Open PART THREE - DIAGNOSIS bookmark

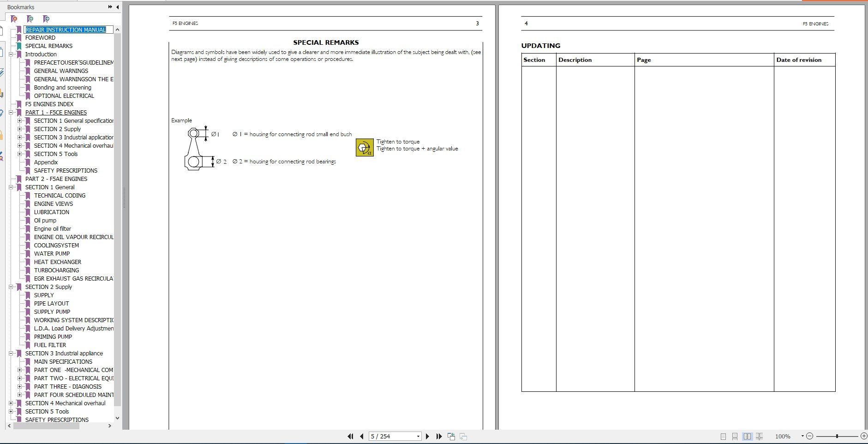click(x=67, y=387)
